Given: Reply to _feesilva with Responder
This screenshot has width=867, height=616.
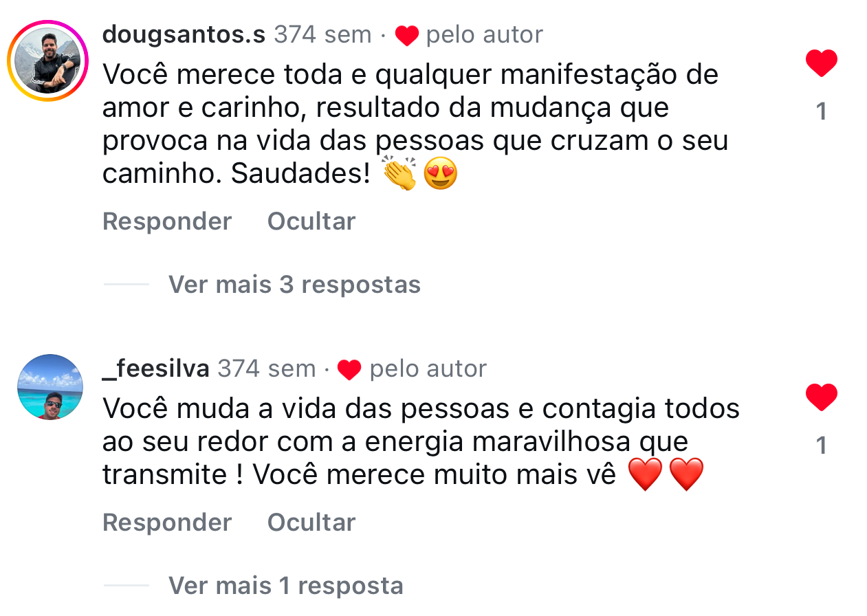Looking at the screenshot, I should (167, 522).
